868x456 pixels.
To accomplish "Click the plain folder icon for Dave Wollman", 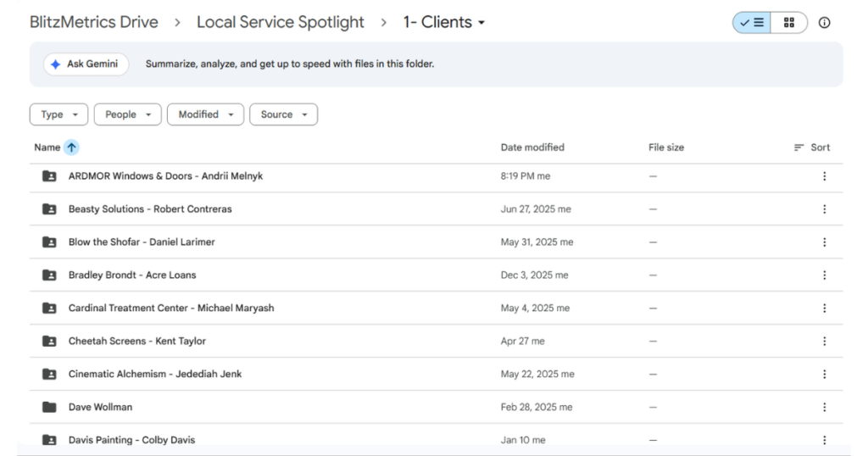I will point(49,408).
